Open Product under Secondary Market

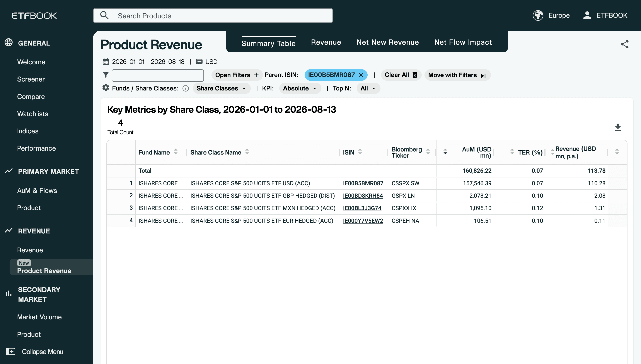tap(29, 334)
